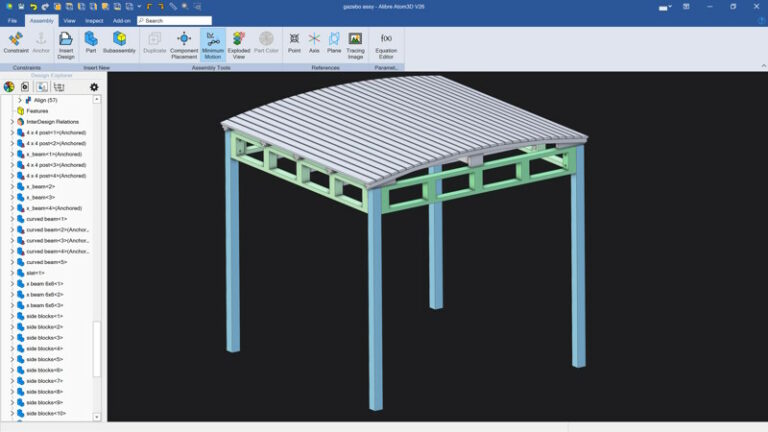Open the Inspect tab
Image resolution: width=768 pixels, height=432 pixels.
(x=94, y=21)
